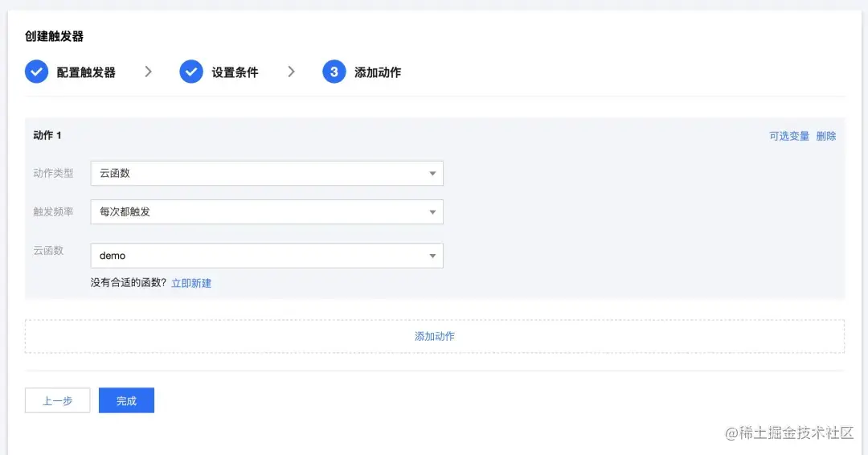Click the 上一步 button
The width and height of the screenshot is (868, 455).
tap(58, 401)
